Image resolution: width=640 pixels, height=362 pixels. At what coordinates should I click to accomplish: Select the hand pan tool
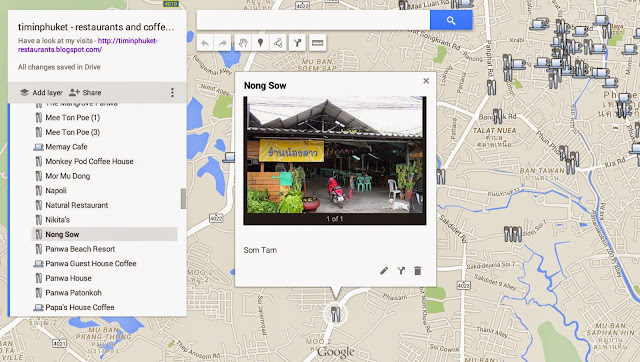tap(243, 43)
